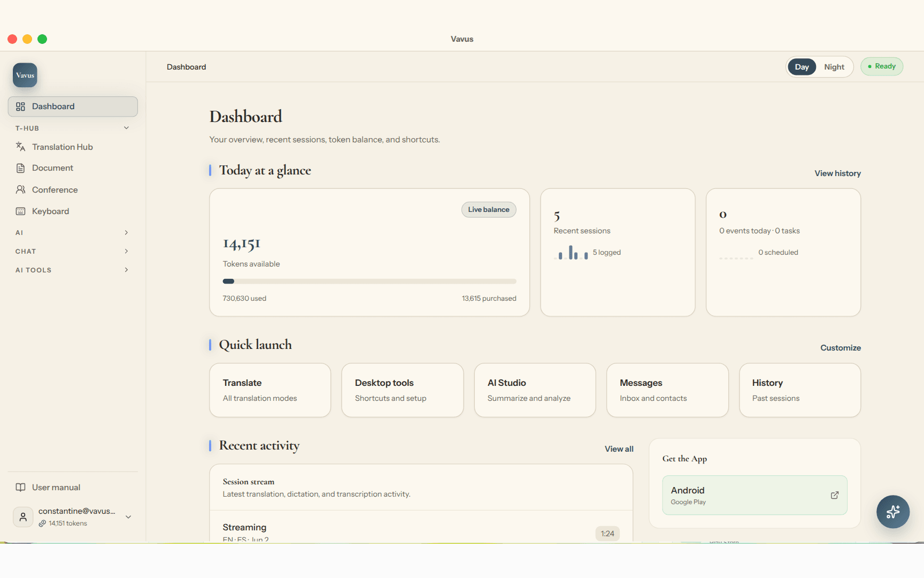Click the Session stream heading
The image size is (924, 578).
[249, 482]
